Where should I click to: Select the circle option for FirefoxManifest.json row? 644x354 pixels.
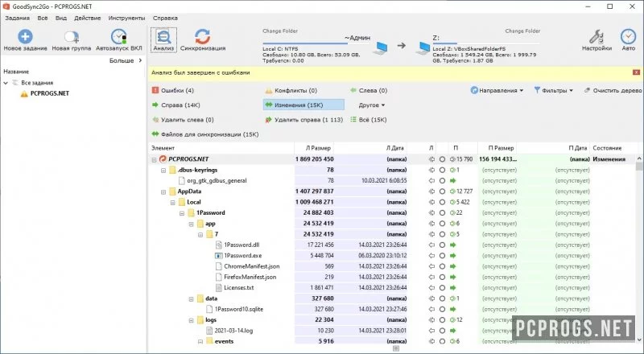tap(442, 278)
